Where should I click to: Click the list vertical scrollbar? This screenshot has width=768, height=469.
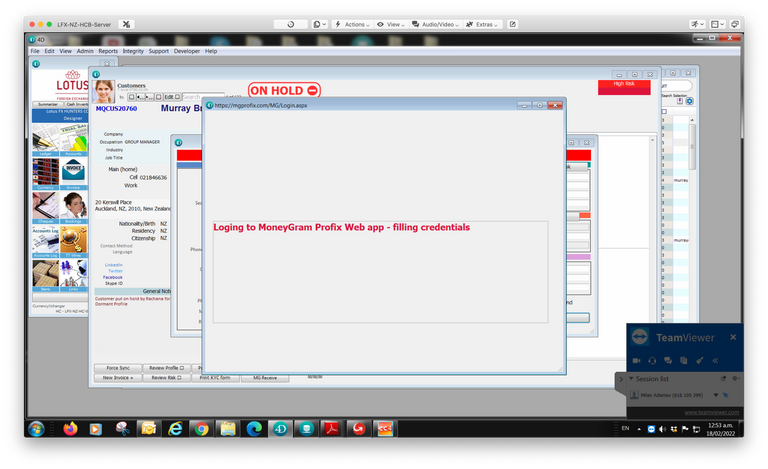(692, 147)
